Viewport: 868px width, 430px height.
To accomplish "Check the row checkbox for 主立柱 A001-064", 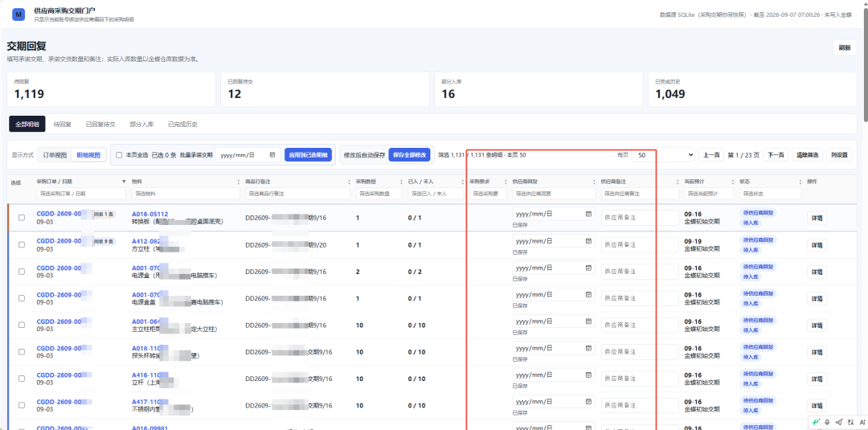I will pyautogui.click(x=22, y=325).
